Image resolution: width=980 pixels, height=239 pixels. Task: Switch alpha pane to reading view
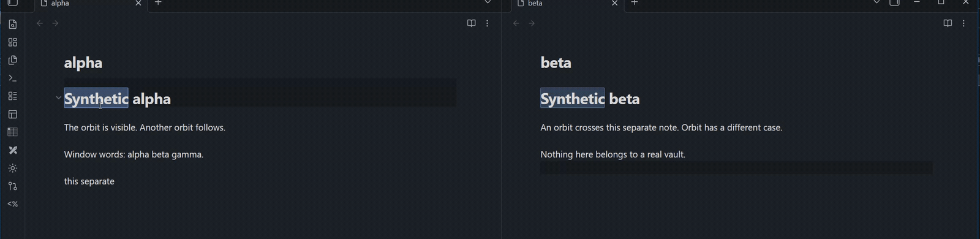[471, 23]
